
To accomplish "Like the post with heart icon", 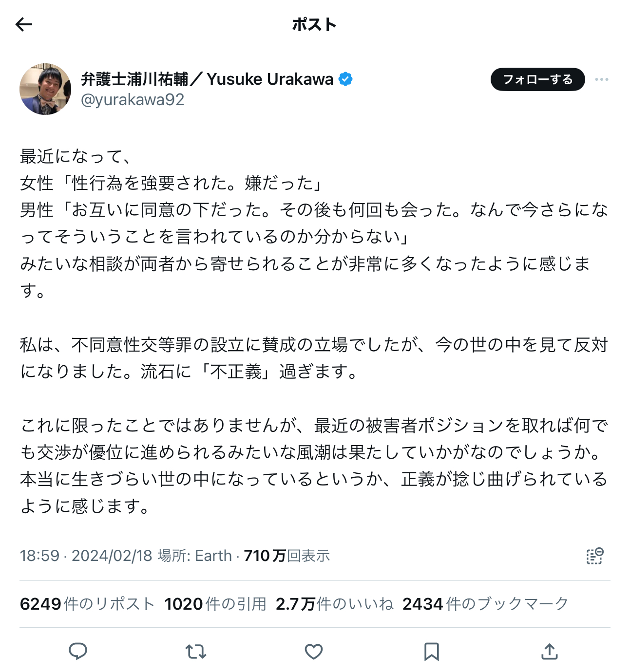I will pos(314,651).
